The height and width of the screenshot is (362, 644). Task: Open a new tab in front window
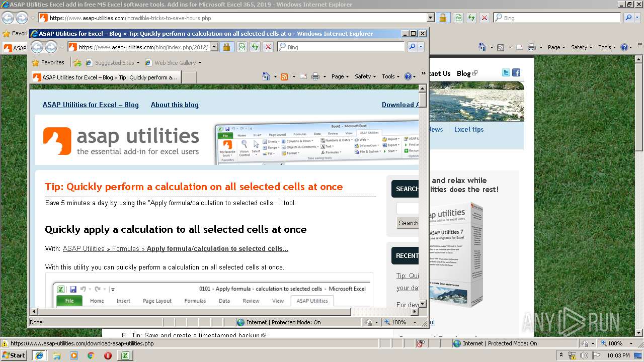(189, 77)
